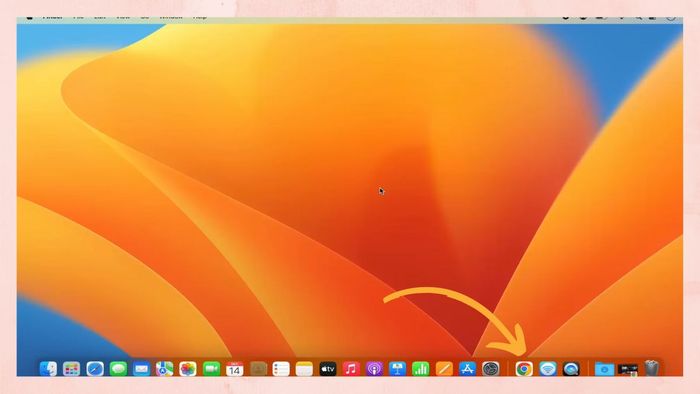
Task: Open the Wi-Fi wireless diagnostics icon
Action: tap(548, 369)
